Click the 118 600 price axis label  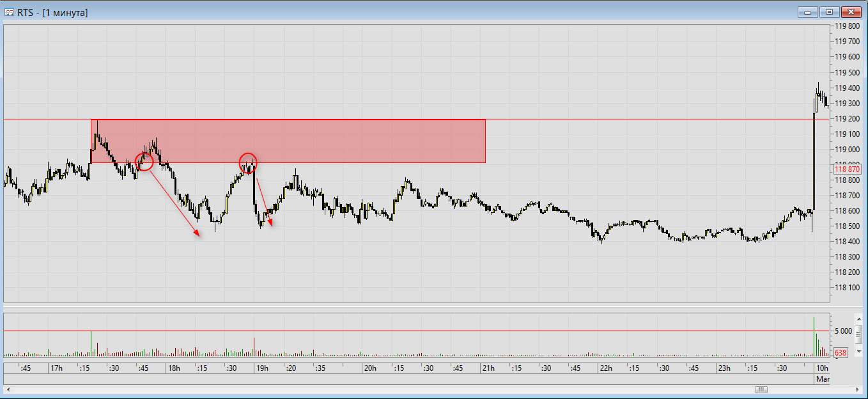pos(849,210)
